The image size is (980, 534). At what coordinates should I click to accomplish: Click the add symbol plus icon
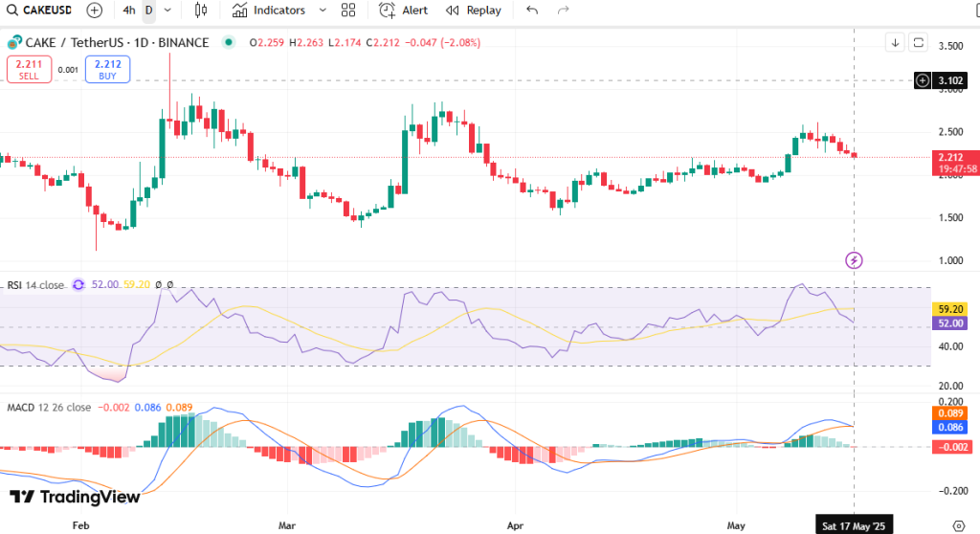coord(94,11)
